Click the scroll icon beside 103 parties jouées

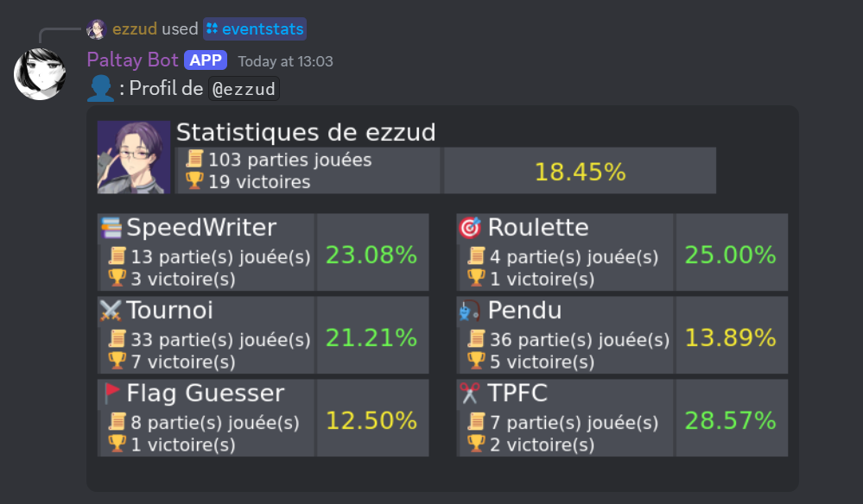[194, 158]
